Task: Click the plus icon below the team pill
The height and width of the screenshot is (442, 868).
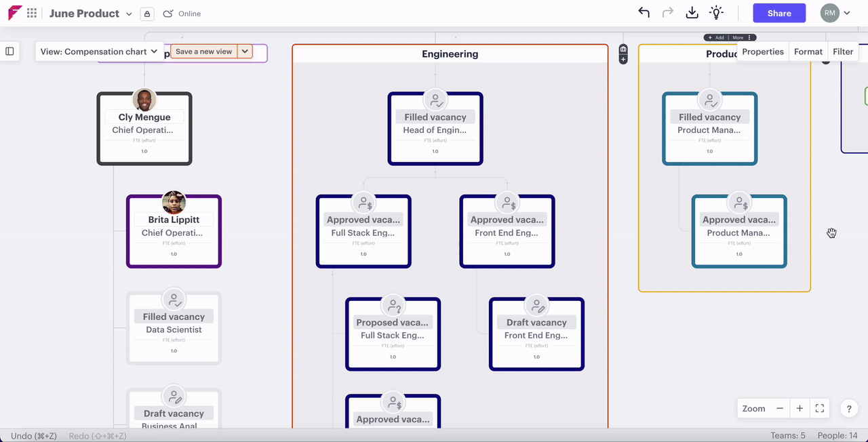Action: point(623,59)
